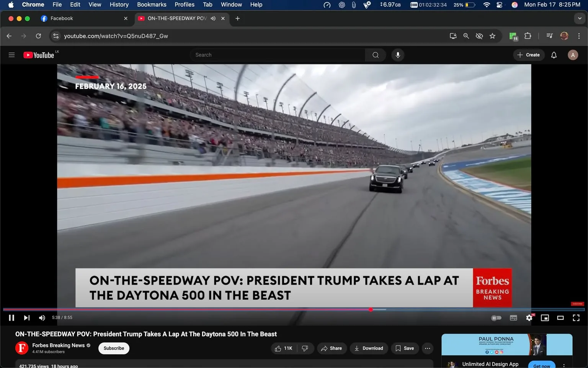The image size is (588, 368).
Task: Open the YouTube playback settings gear
Action: 529,317
